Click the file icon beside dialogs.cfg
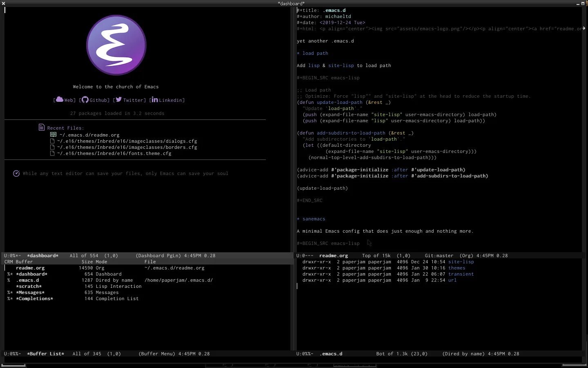This screenshot has height=368, width=588. tap(52, 141)
